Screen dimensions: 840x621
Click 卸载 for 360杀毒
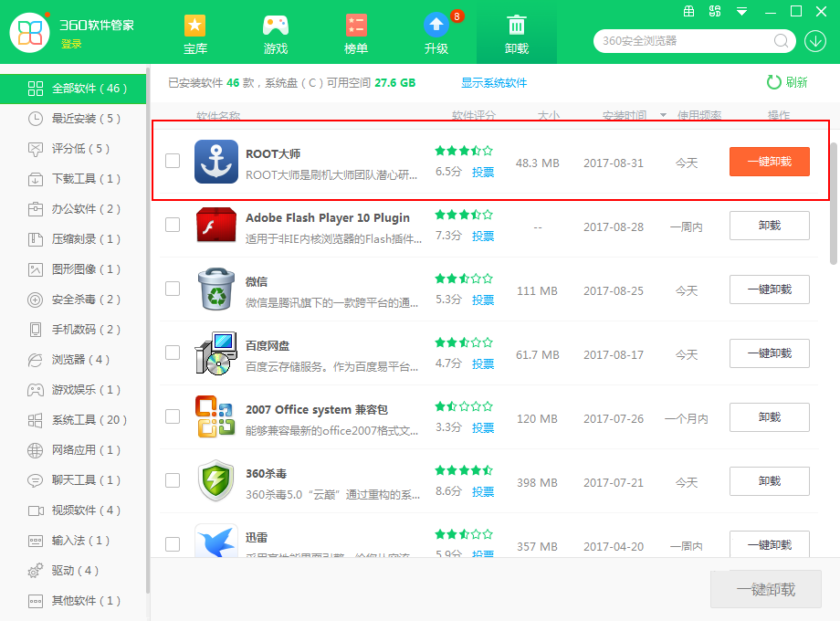tap(770, 480)
